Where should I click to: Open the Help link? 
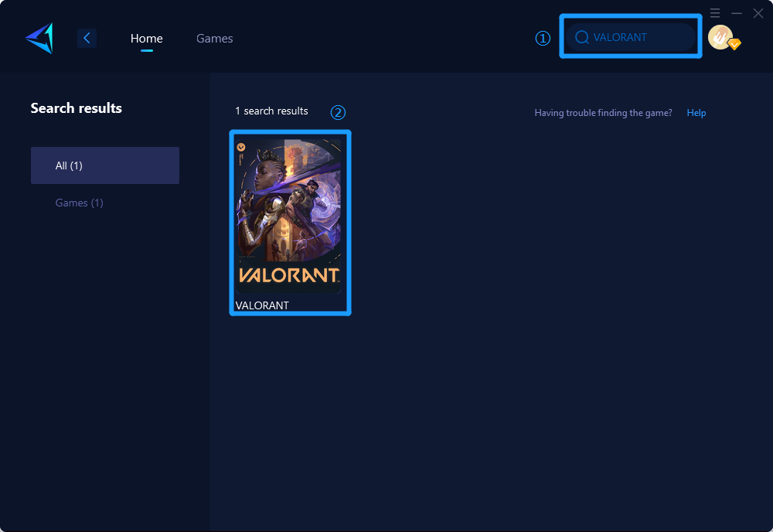696,112
